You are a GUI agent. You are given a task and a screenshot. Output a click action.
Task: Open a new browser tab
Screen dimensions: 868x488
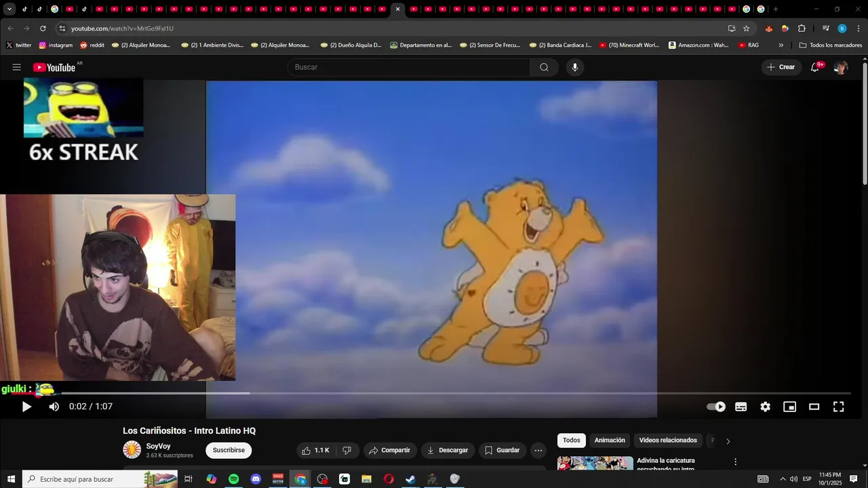tap(776, 9)
